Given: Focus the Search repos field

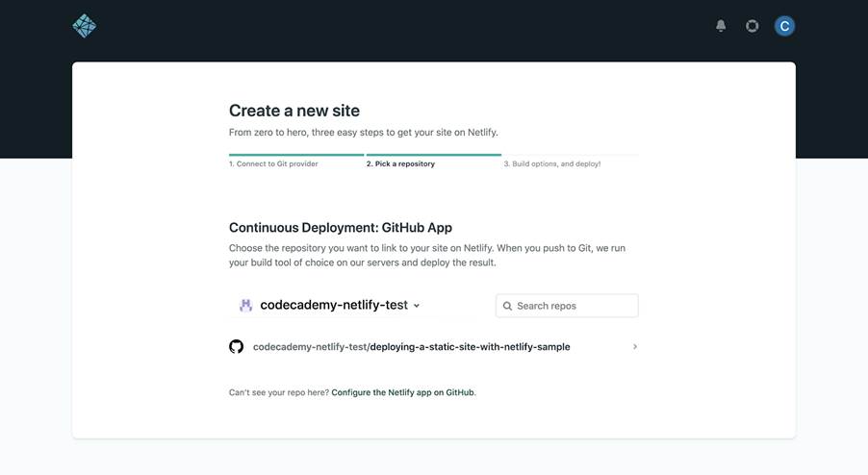Looking at the screenshot, I should (x=574, y=306).
